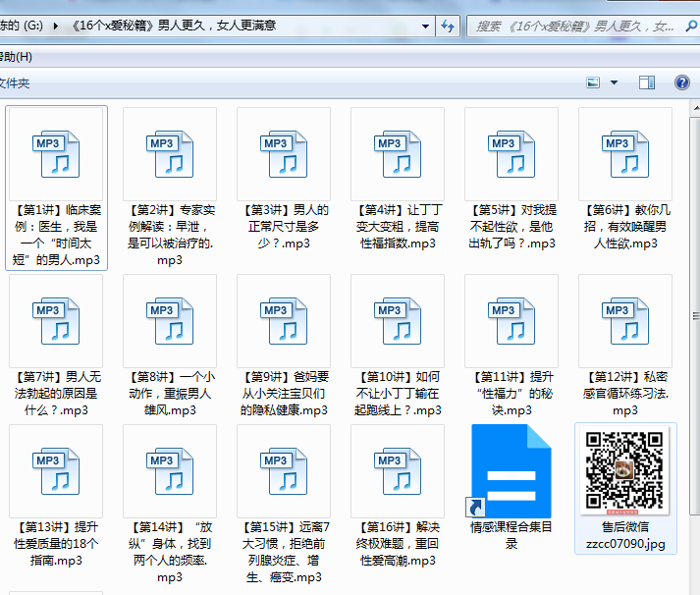Select the 【第16讲】解决终极难题 MP3 file icon

click(x=398, y=471)
